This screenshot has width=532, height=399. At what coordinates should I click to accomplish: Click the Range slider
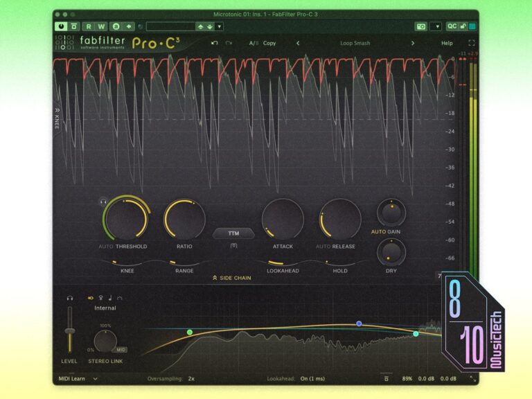[x=184, y=263]
